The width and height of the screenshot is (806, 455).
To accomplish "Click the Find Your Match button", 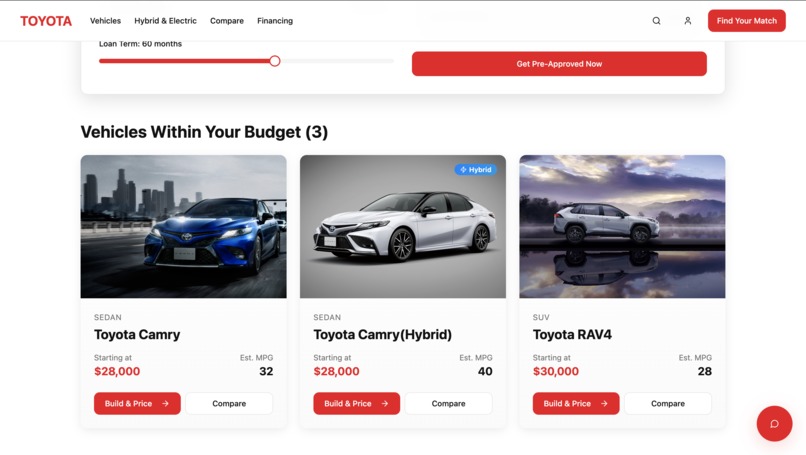I will (x=746, y=21).
